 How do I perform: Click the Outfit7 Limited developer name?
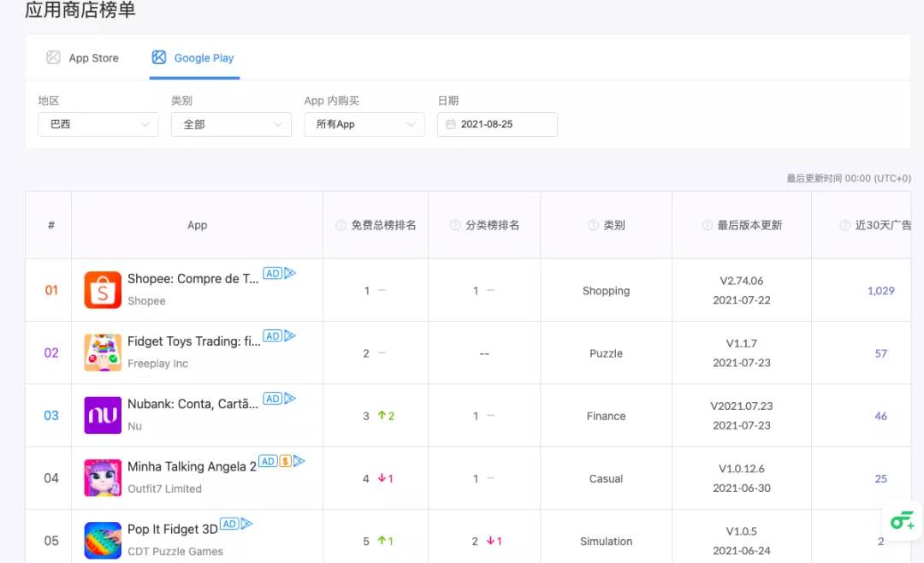pos(164,489)
